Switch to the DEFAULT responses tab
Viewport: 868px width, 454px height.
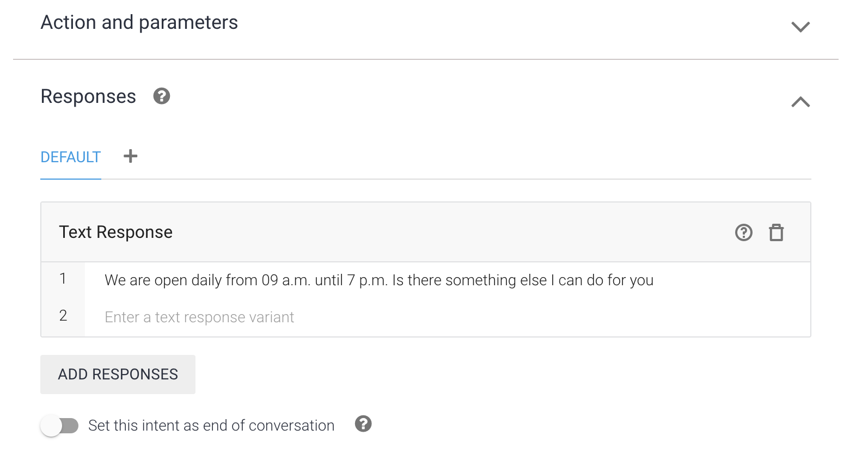click(x=71, y=157)
